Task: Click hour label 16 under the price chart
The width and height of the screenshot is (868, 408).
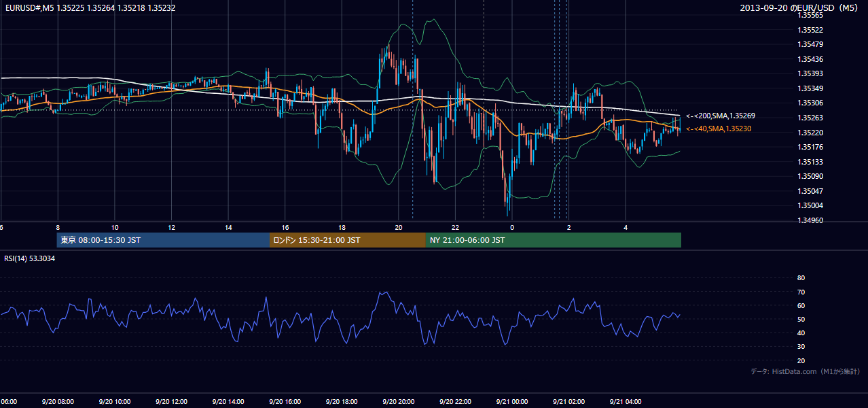Action: [x=285, y=227]
